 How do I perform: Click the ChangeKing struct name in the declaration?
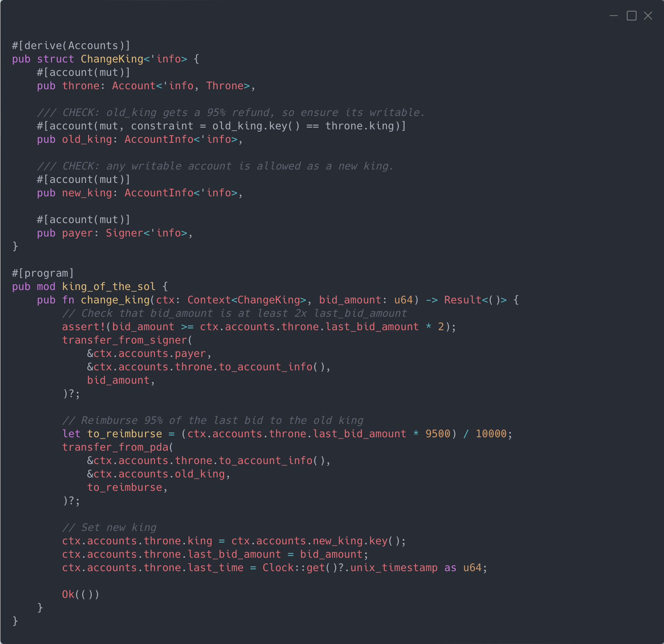tap(112, 59)
